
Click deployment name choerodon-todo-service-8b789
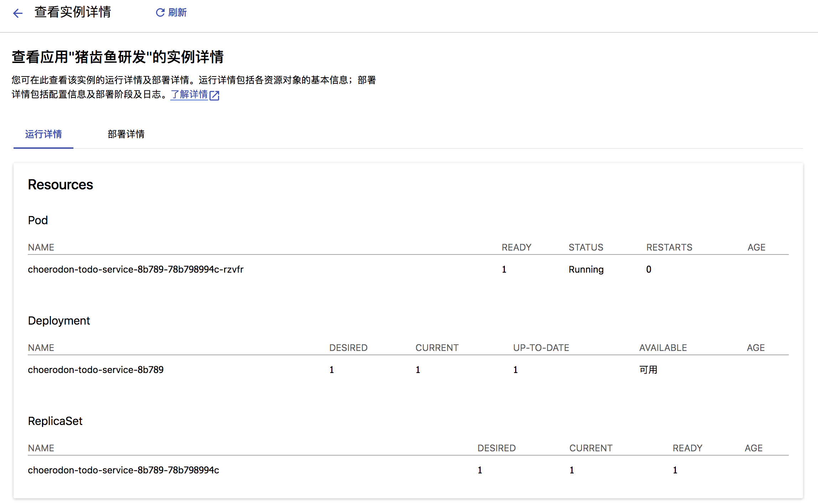coord(96,370)
